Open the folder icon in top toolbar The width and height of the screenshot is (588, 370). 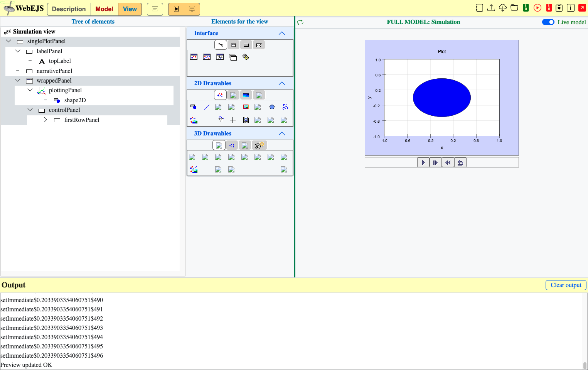point(514,8)
